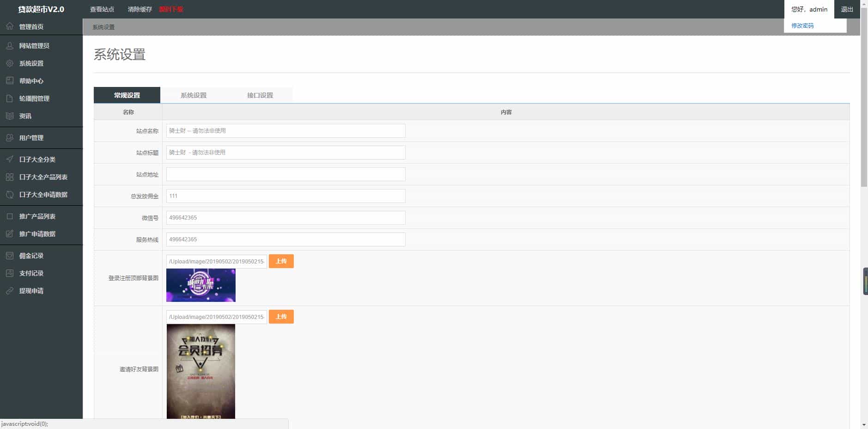Focus the 站点标题 input field
This screenshot has height=429, width=868.
click(286, 153)
